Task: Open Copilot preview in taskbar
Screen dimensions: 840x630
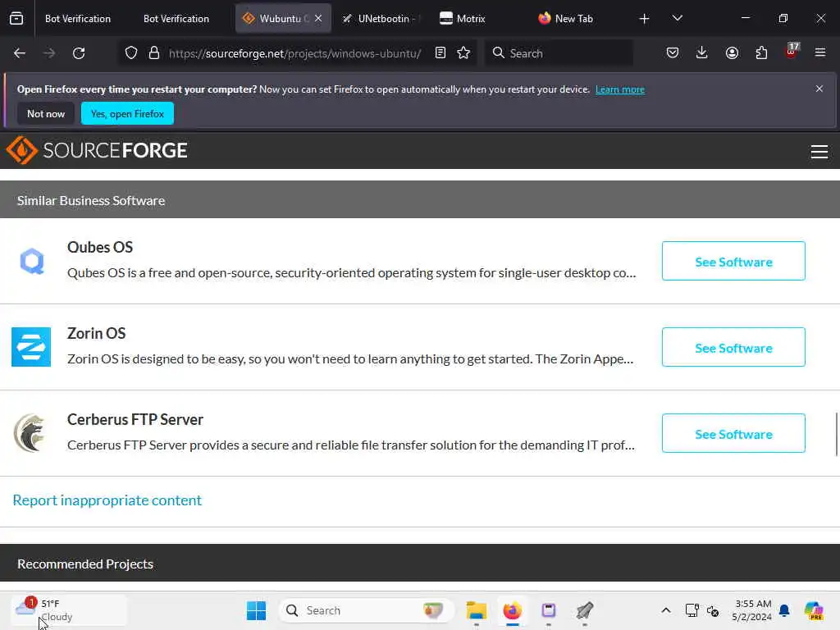Action: point(814,610)
